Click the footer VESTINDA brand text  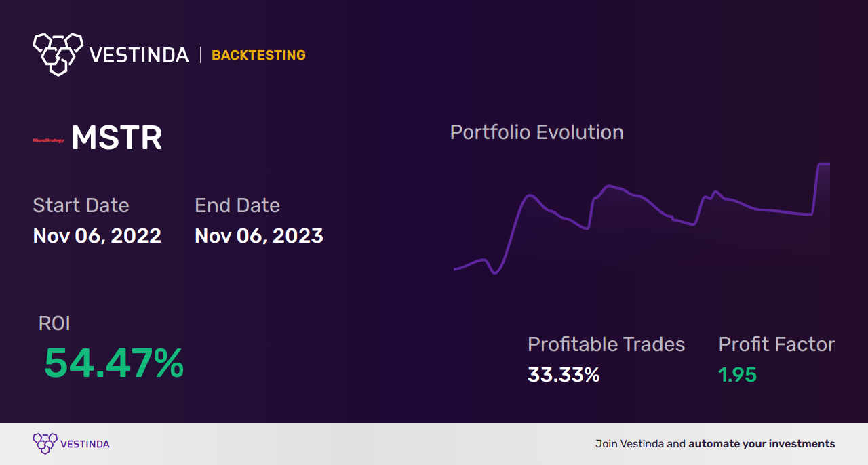coord(85,444)
